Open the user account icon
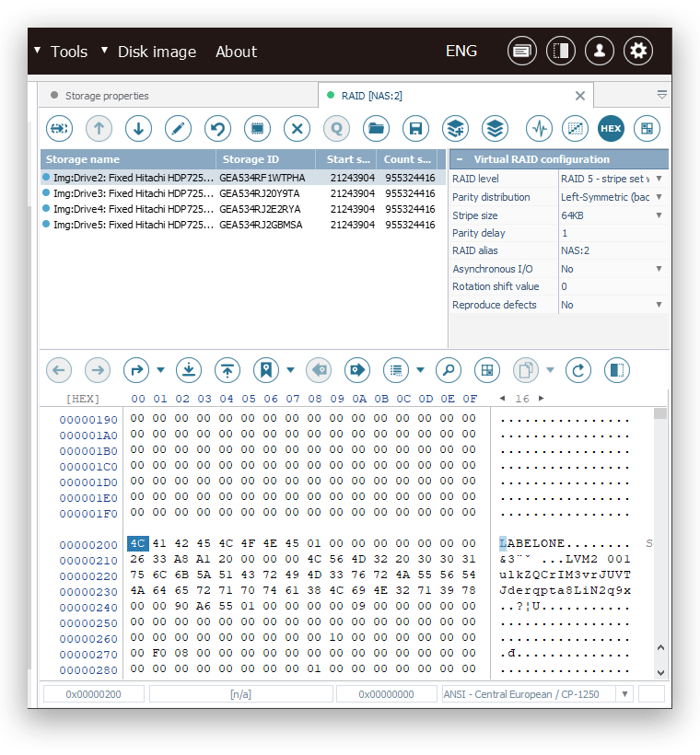 [599, 51]
